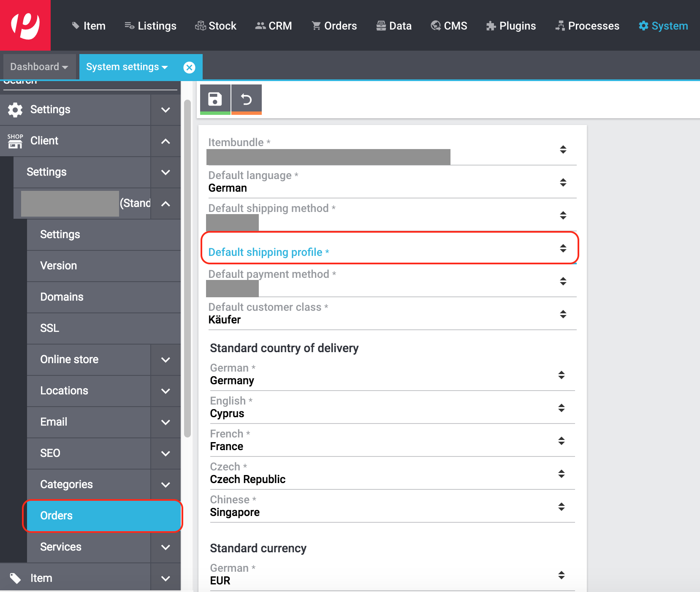Expand the Email chevron
The height and width of the screenshot is (592, 700).
point(166,422)
